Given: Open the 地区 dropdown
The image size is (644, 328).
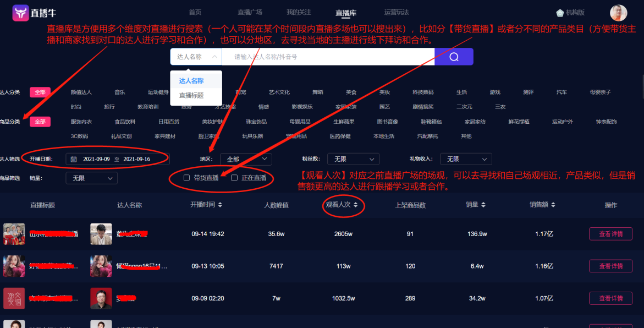Looking at the screenshot, I should (x=246, y=159).
